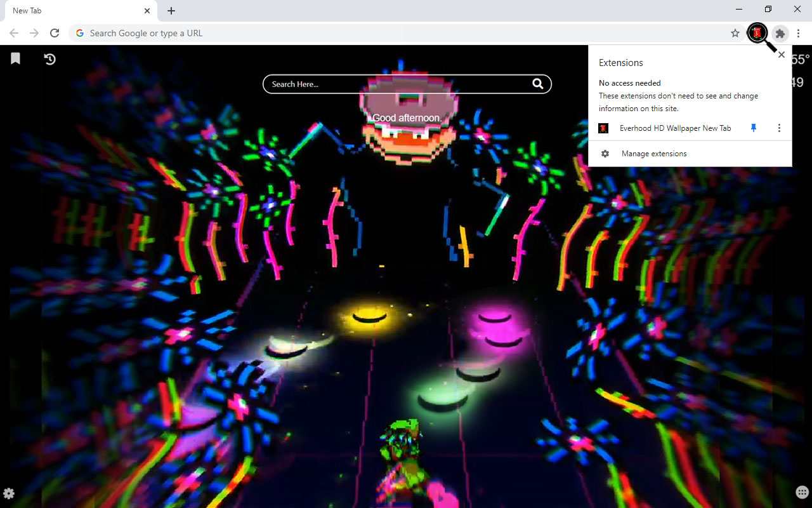Click the Good afternoon greeting text
This screenshot has height=508, width=812.
(407, 118)
